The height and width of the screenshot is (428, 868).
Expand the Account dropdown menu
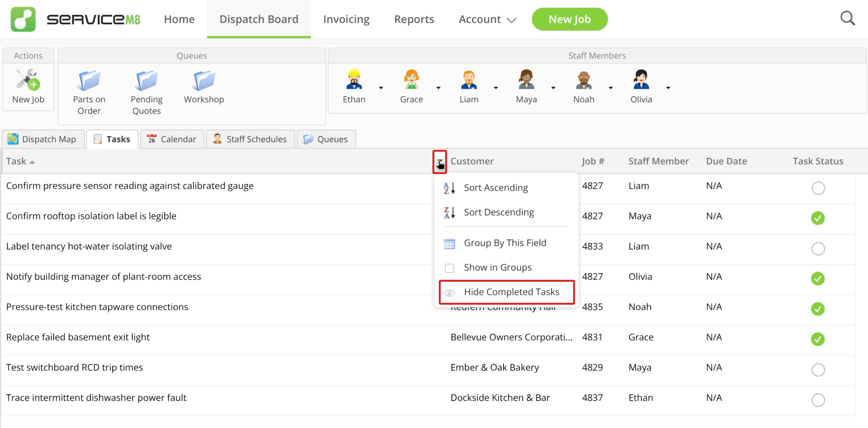click(487, 19)
